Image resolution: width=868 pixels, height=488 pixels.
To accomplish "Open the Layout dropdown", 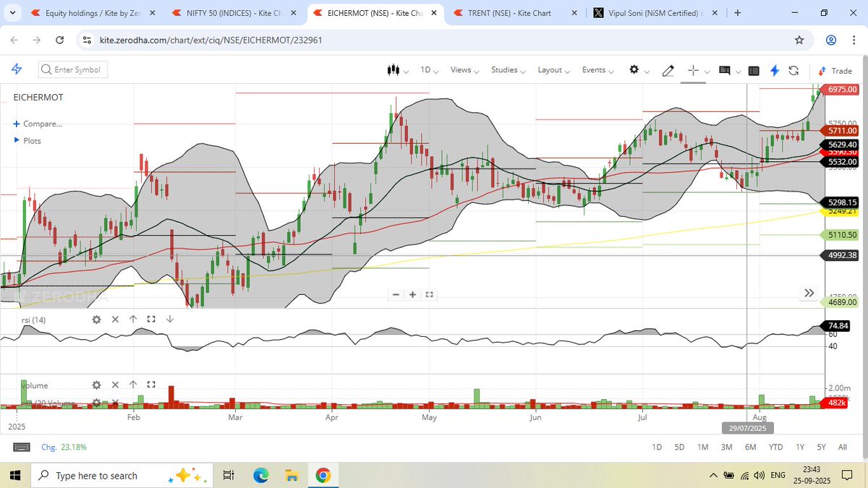I will (553, 70).
